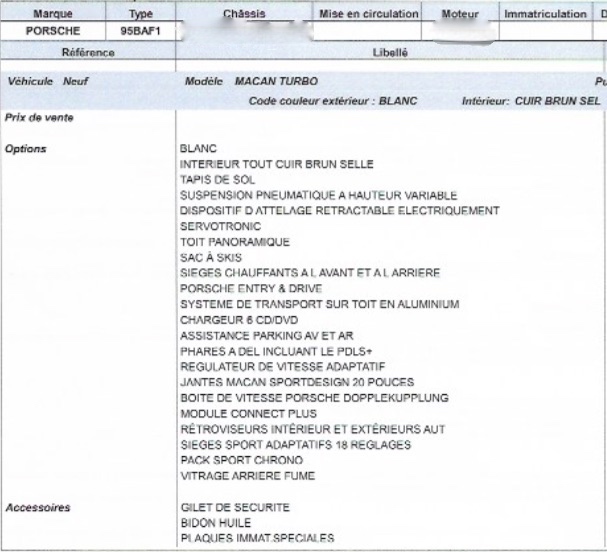Click the Libellé header
Screen dimensions: 607x552
pos(390,52)
